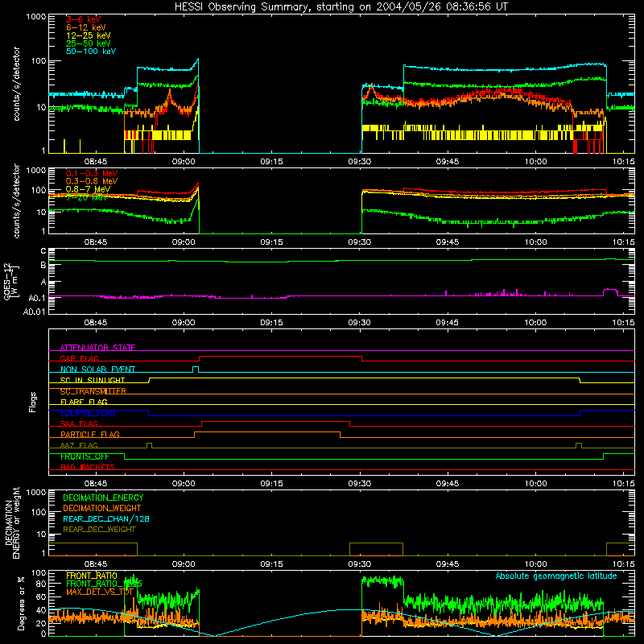Click the BAD_PACKETS flag label
644x644 pixels.
tap(87, 467)
